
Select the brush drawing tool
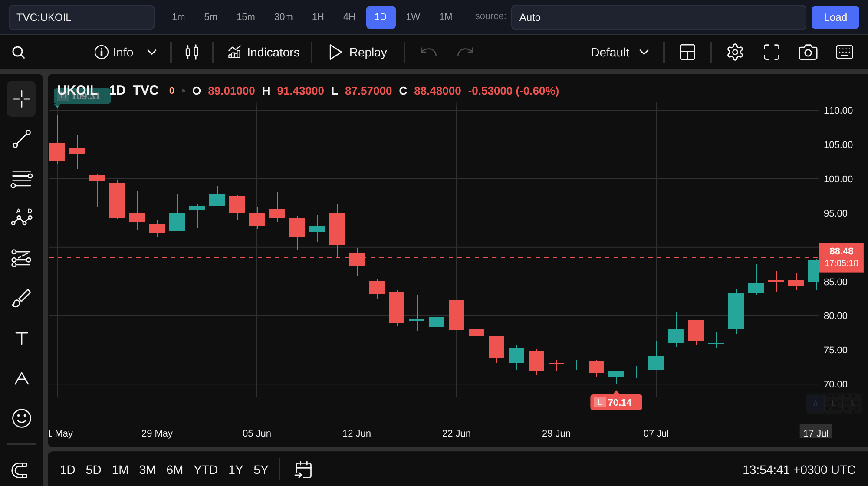click(x=21, y=299)
